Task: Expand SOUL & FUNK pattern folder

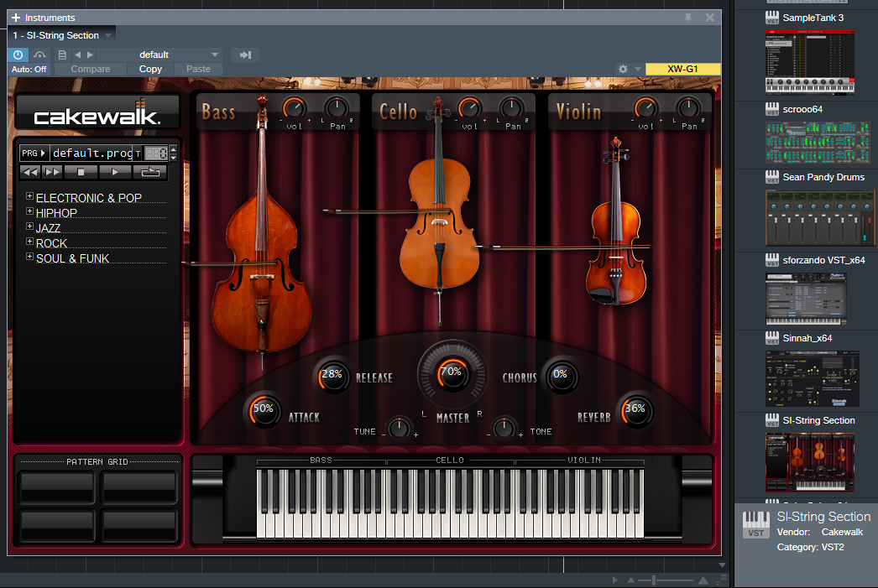Action: pos(29,257)
